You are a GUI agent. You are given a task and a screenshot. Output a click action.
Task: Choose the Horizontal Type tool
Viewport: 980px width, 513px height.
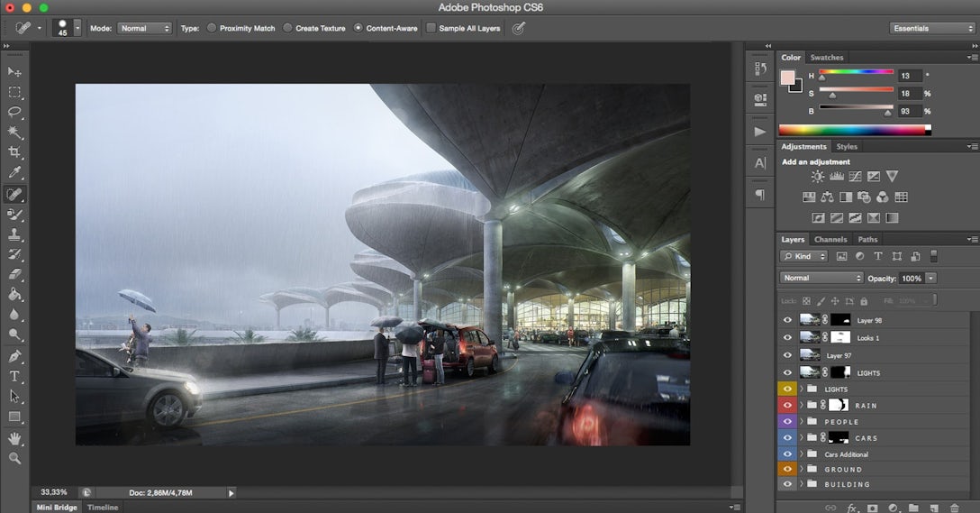pos(15,376)
